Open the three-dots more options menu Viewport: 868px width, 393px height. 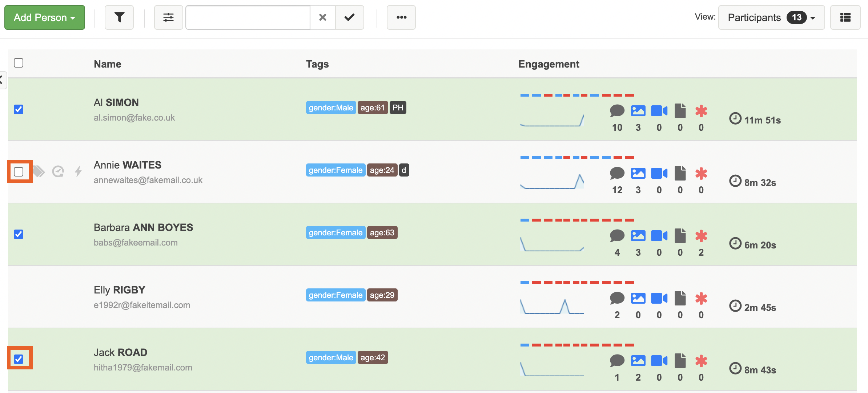[401, 17]
